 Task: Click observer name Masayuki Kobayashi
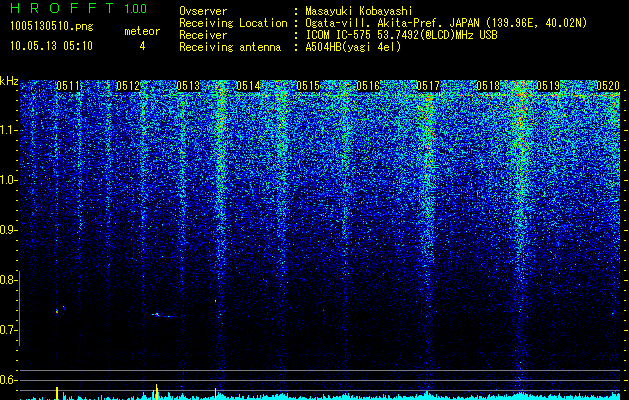359,11
